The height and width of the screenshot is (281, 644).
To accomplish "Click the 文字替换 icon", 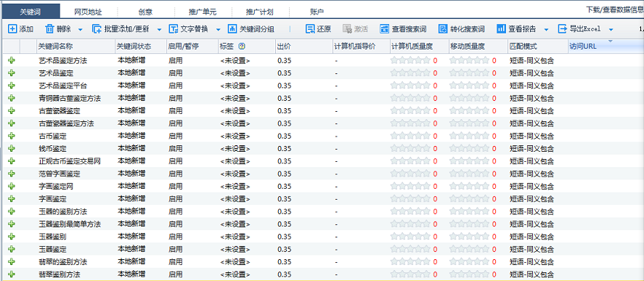I will point(174,29).
